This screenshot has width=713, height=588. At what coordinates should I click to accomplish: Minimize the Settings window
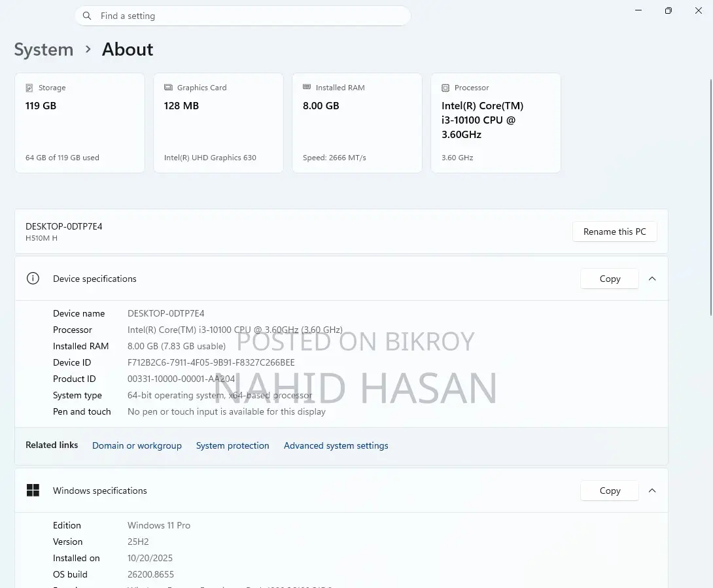point(638,10)
